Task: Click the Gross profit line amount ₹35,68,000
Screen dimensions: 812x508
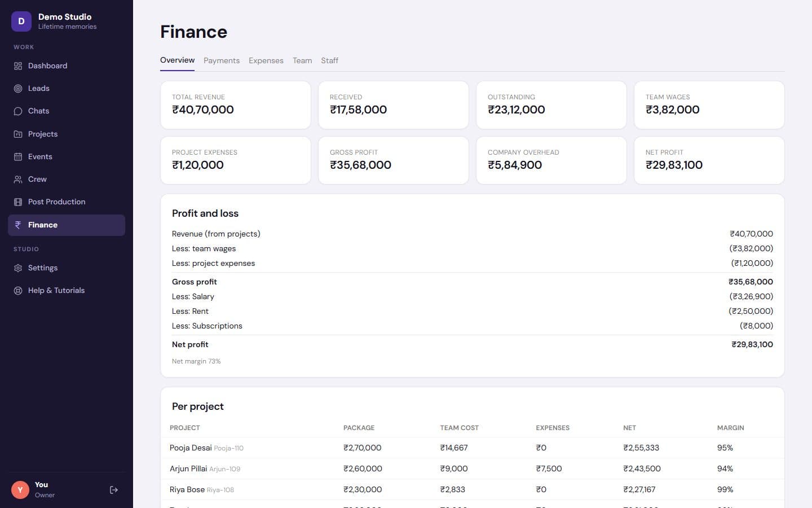Action: pos(751,282)
